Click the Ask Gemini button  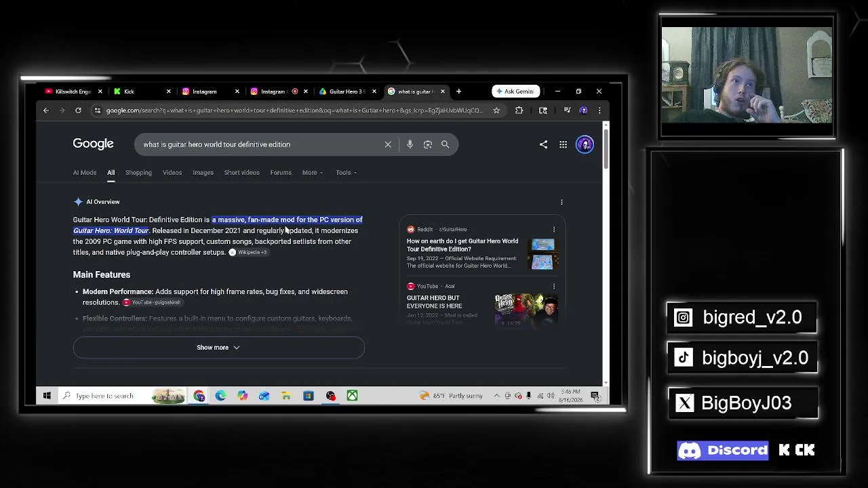tap(515, 91)
